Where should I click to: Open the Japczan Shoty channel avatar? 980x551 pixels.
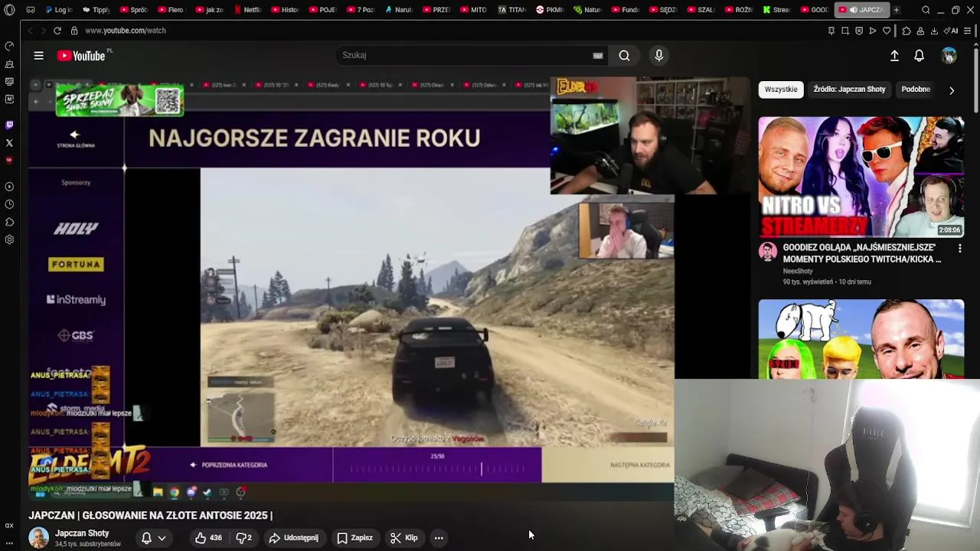38,538
